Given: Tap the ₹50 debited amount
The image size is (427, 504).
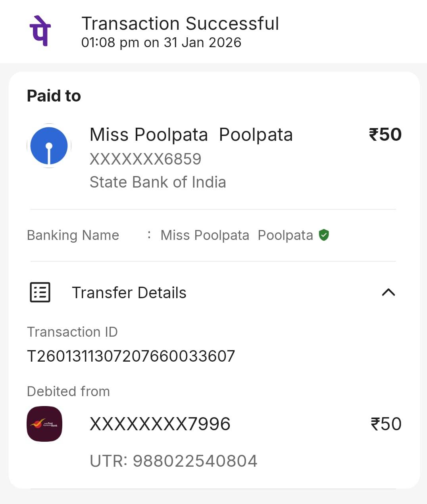Looking at the screenshot, I should [386, 424].
